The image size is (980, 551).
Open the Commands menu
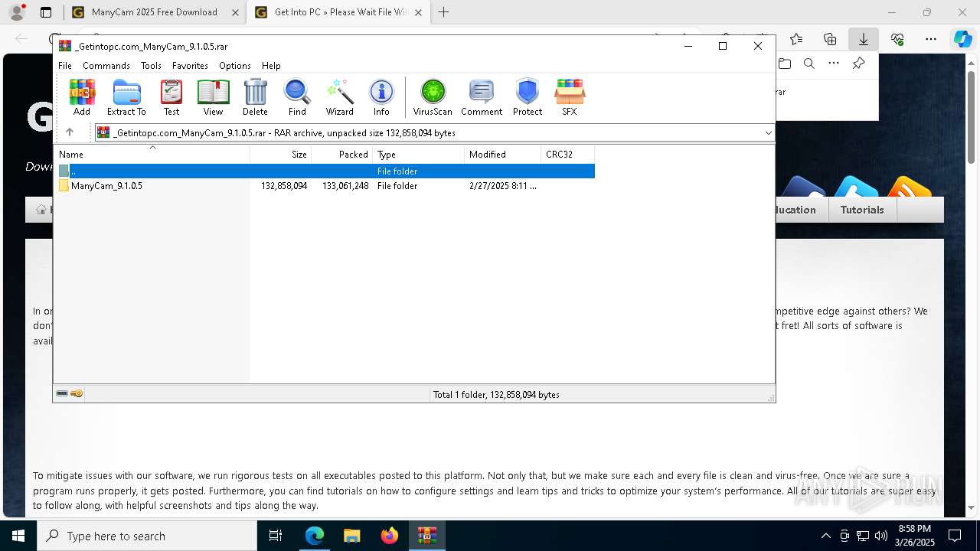coord(106,66)
